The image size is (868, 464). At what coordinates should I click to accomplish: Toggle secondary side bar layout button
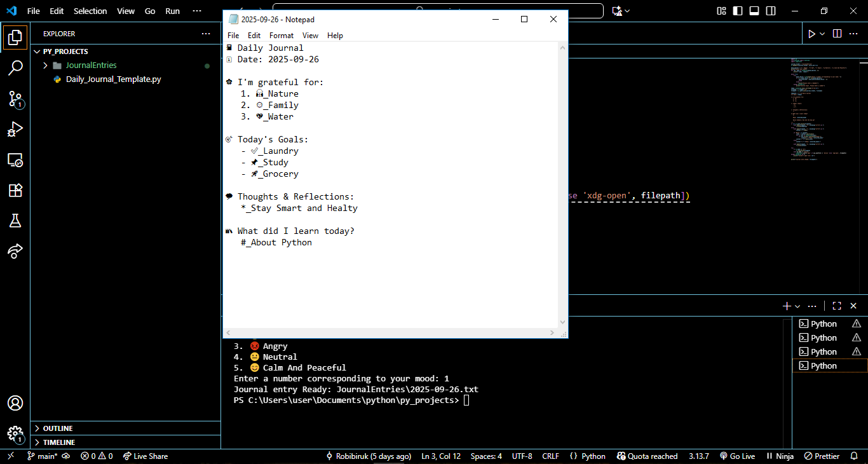pos(771,11)
